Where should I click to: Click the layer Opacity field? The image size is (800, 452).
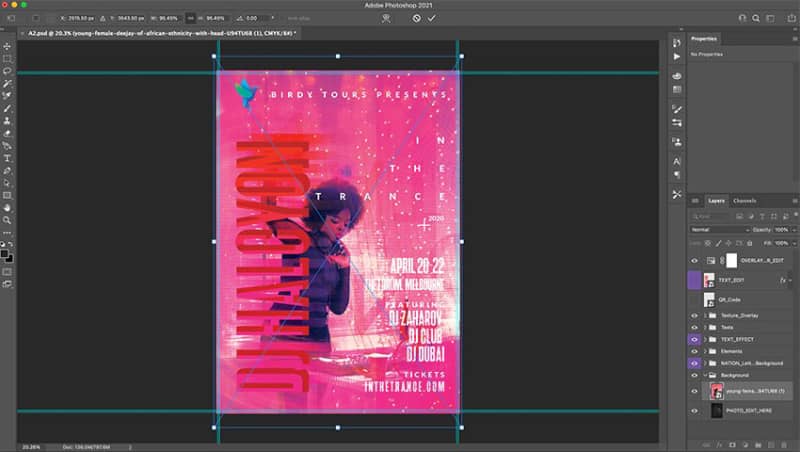point(781,230)
